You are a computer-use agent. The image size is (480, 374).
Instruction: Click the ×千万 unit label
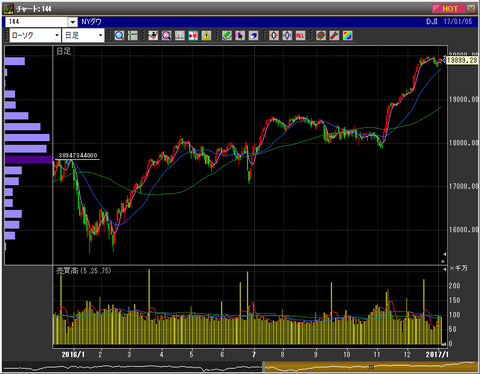pyautogui.click(x=458, y=269)
